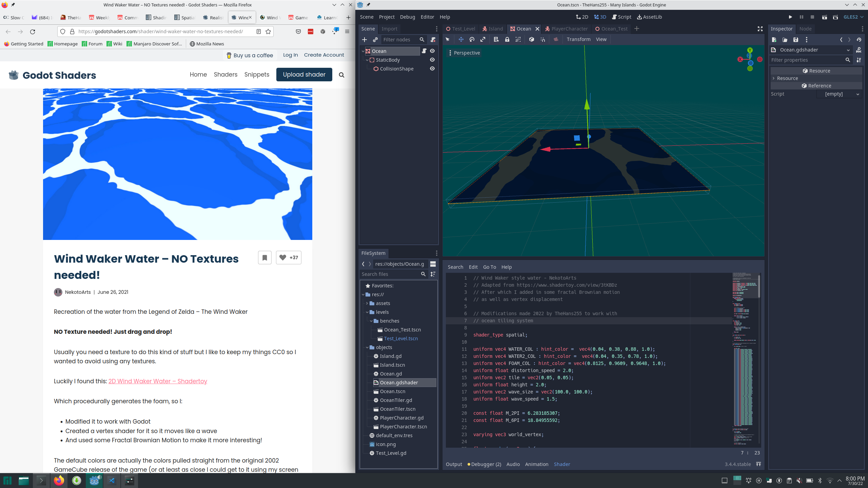The width and height of the screenshot is (868, 488).
Task: Lock the selected object with the padlock icon
Action: (x=507, y=39)
